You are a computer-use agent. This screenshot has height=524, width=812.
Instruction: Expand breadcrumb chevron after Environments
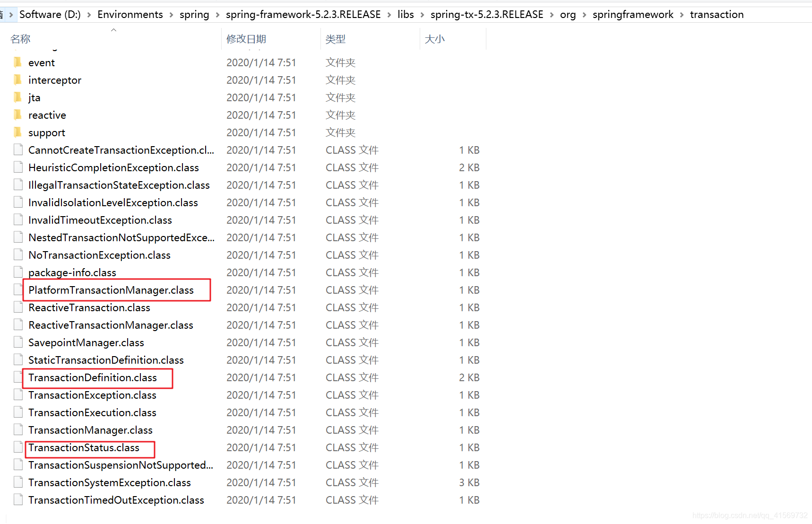(171, 15)
